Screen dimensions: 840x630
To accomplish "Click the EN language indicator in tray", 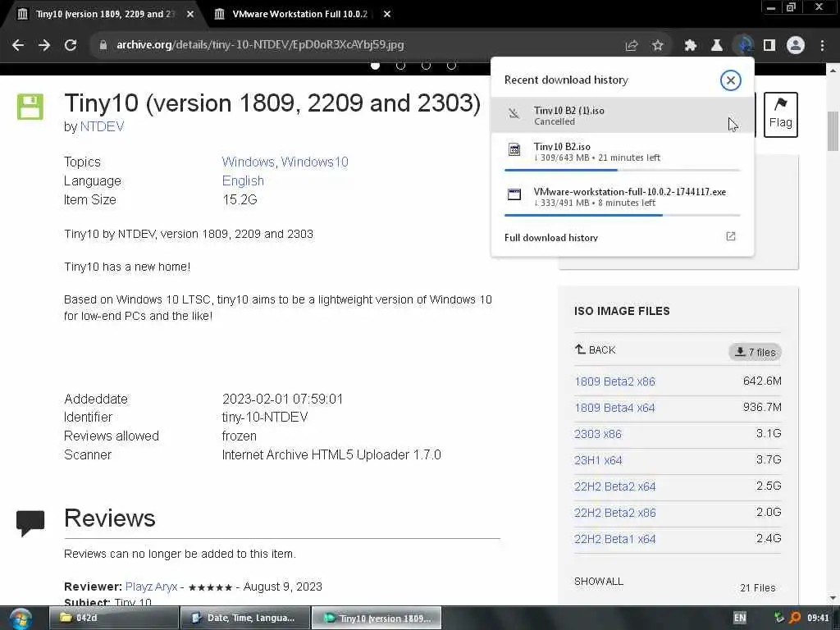I will 740,618.
